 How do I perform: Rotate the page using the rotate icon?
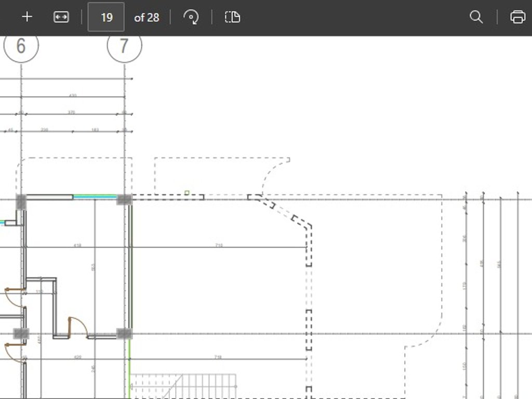191,17
